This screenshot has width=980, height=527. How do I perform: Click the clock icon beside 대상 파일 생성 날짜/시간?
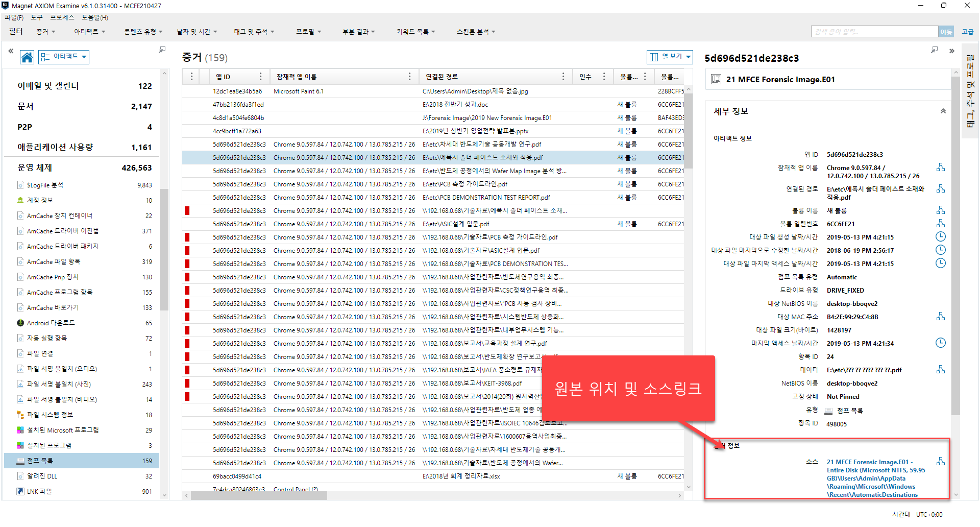[940, 237]
